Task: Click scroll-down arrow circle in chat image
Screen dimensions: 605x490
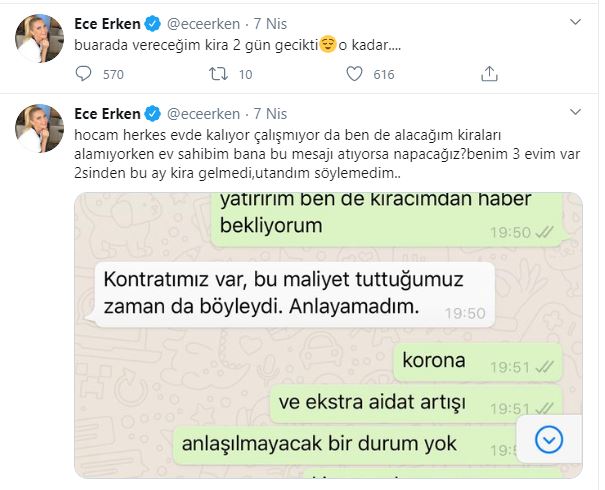Action: coord(548,439)
